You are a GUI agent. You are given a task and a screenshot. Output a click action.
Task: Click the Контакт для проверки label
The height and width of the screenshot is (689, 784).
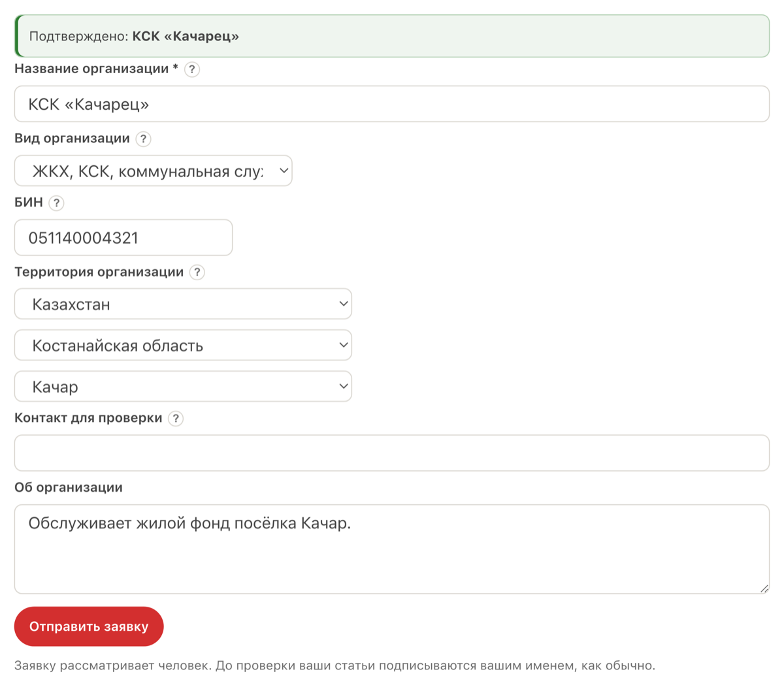click(x=88, y=418)
